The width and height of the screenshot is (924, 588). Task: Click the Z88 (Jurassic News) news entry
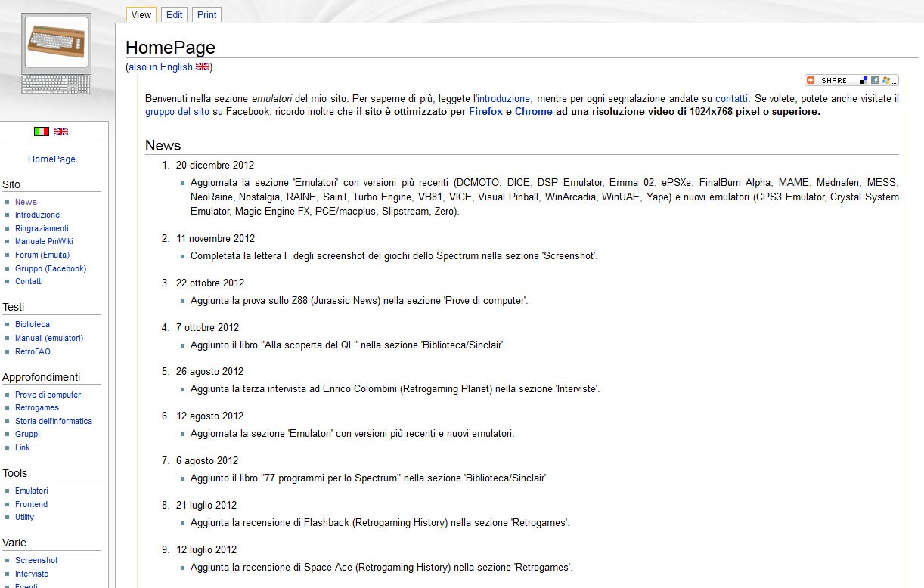pos(359,300)
